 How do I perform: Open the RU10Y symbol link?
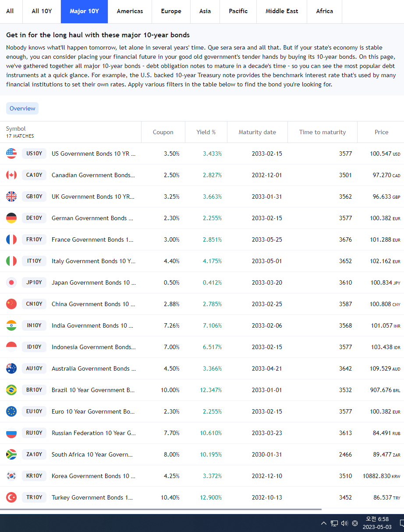(34, 433)
